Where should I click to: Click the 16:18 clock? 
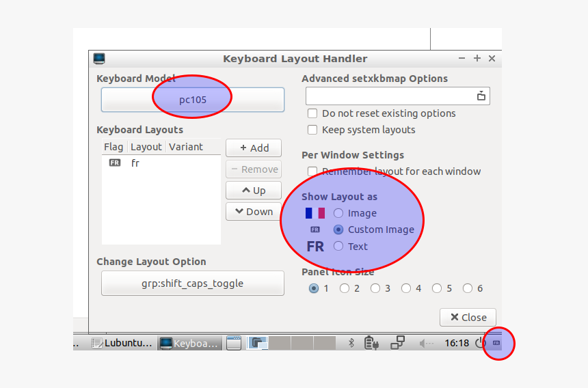tap(456, 343)
